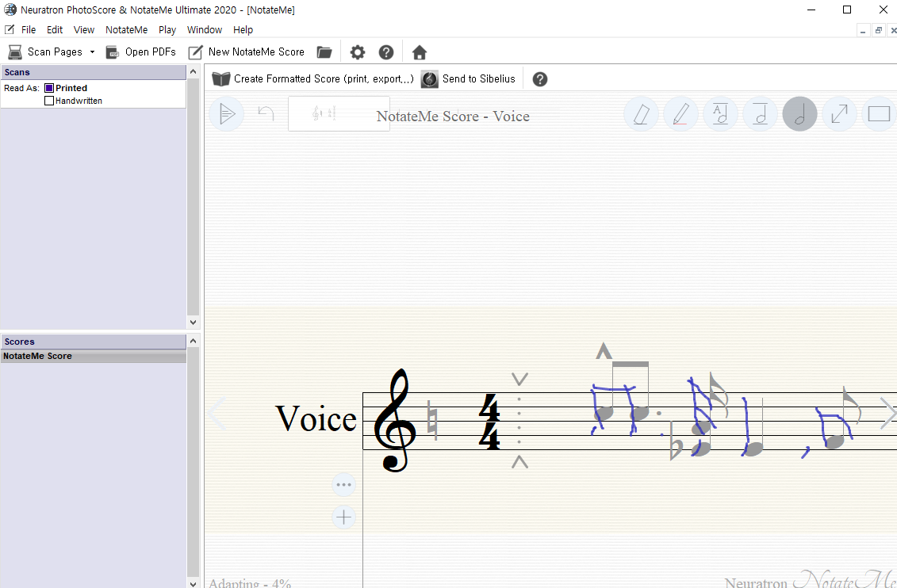The image size is (897, 588).
Task: Go to next page with right arrow
Action: [887, 413]
